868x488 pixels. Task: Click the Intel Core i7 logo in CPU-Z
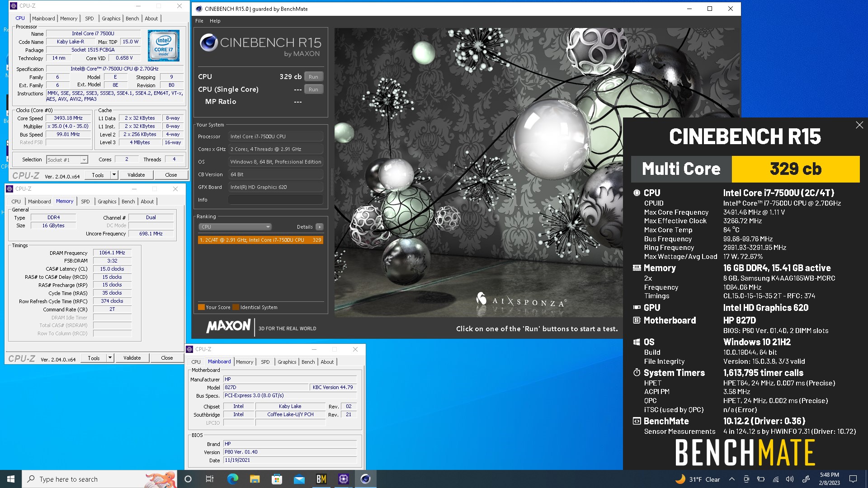pyautogui.click(x=164, y=46)
